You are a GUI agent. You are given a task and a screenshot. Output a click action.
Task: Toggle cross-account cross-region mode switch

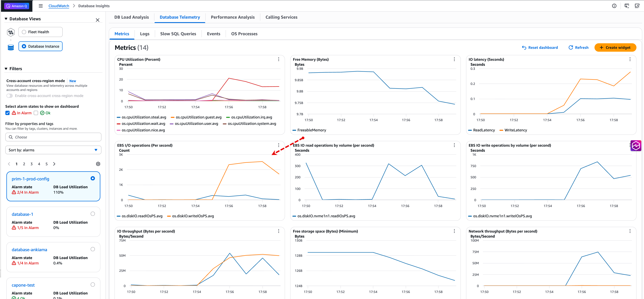pyautogui.click(x=10, y=96)
